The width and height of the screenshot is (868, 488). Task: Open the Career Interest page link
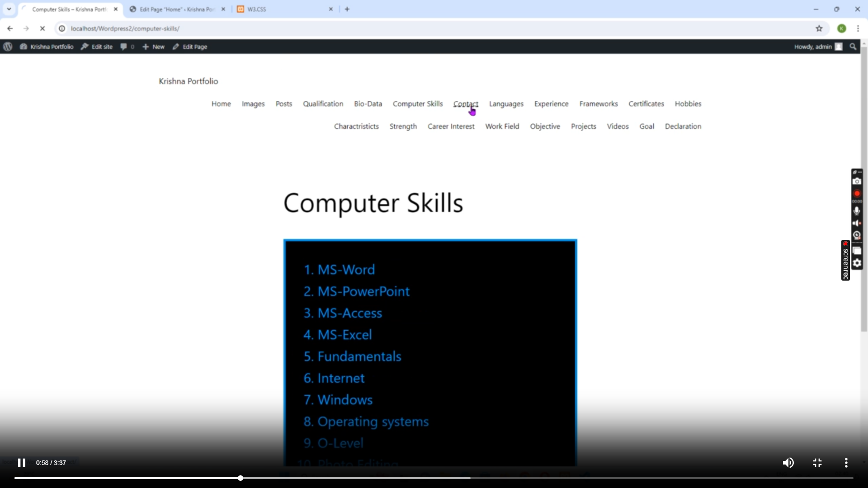click(x=451, y=127)
